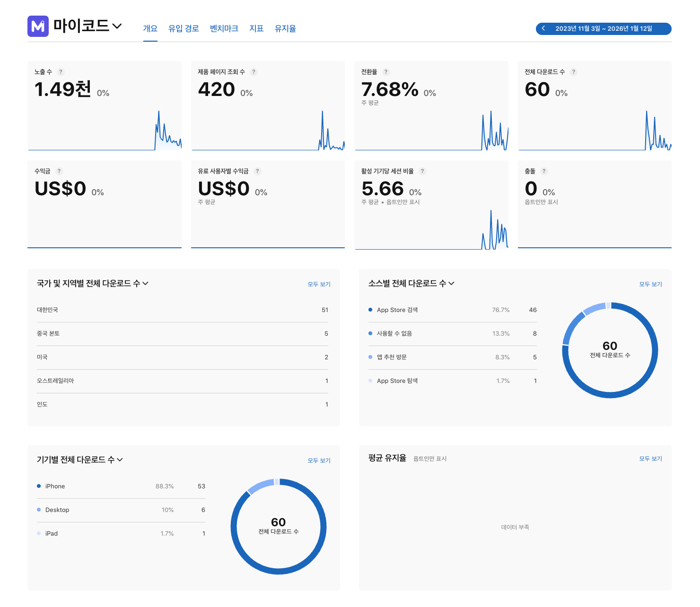
Task: Expand 소스별 전체 다운로드 수 dropdown
Action: coord(451,283)
